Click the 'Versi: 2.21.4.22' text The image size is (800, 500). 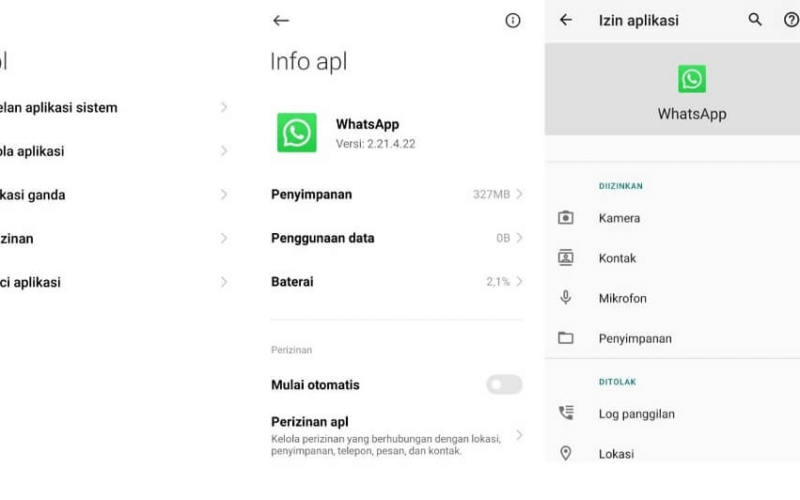coord(376,144)
